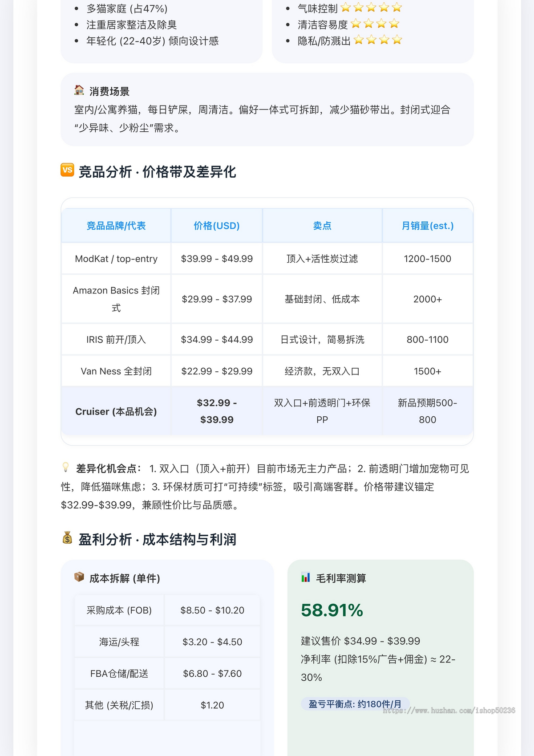Select the Cruiser (本品机会) cell

point(116,411)
